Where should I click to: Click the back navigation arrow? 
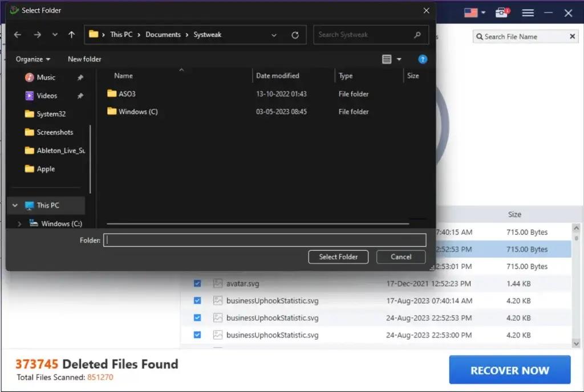tap(17, 35)
